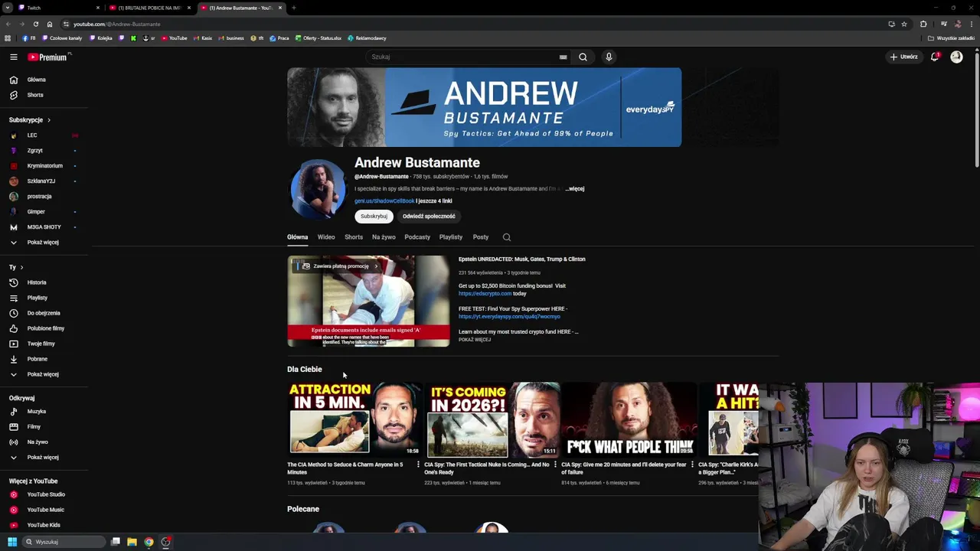Open the Windows Start button
The image size is (980, 551).
12,542
